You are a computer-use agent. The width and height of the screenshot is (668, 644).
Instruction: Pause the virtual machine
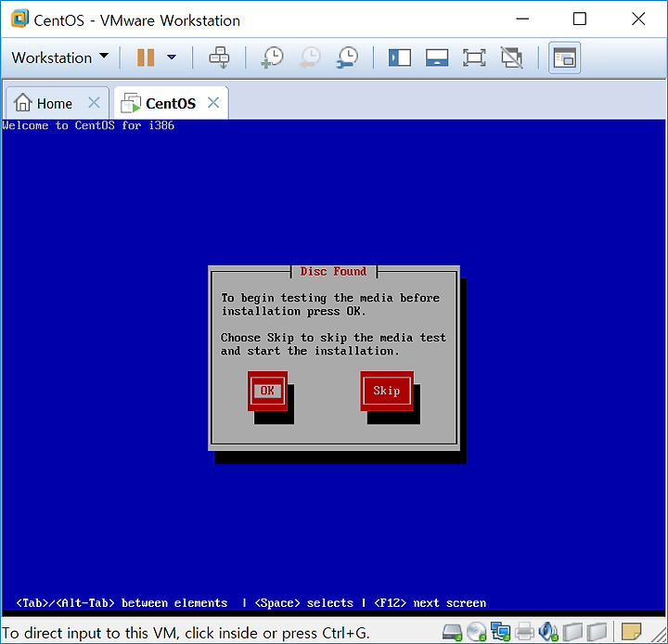click(x=146, y=58)
